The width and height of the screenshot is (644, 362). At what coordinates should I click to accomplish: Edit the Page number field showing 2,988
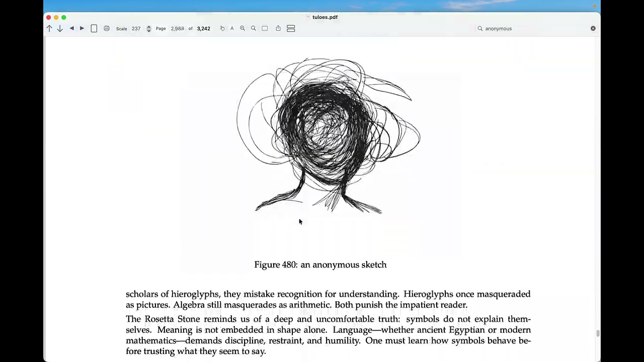[177, 29]
